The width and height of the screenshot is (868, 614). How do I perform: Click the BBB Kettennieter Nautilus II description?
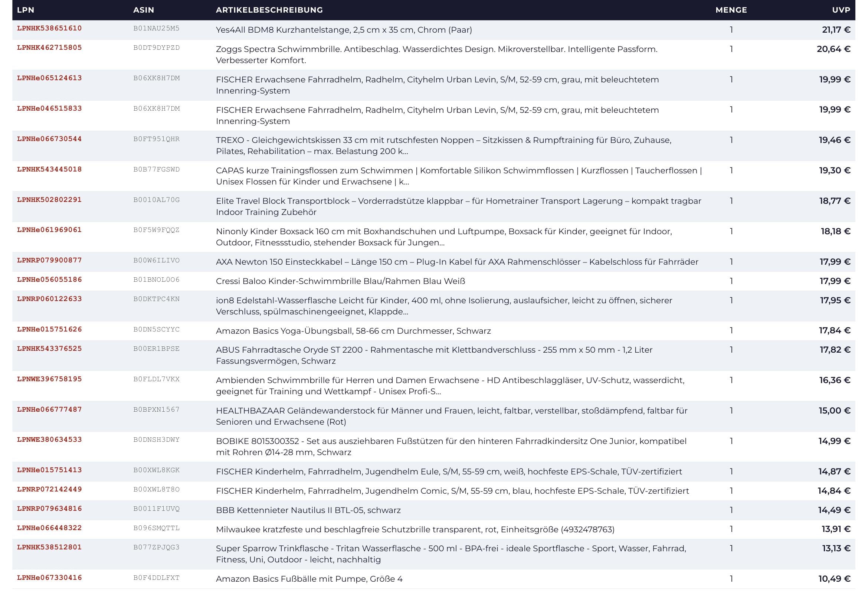[308, 510]
